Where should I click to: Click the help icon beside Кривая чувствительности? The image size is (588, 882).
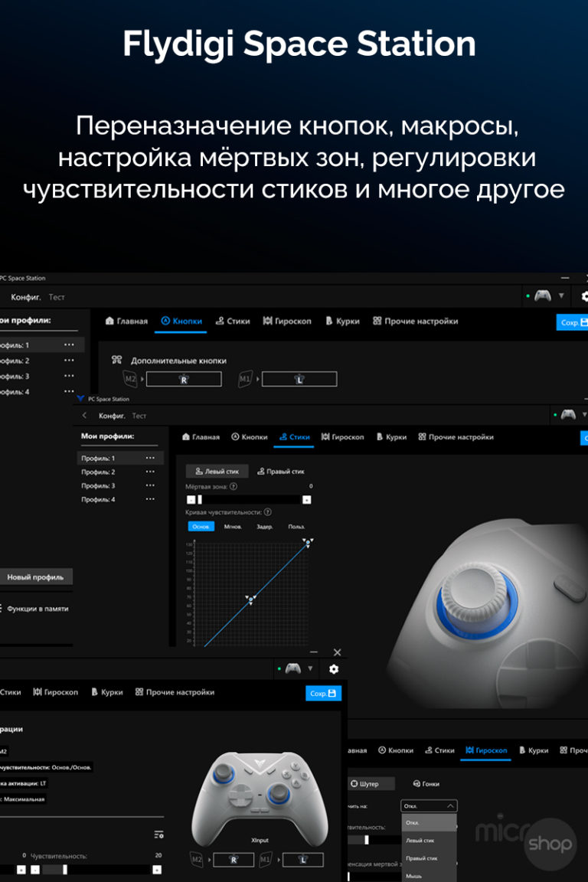click(268, 512)
